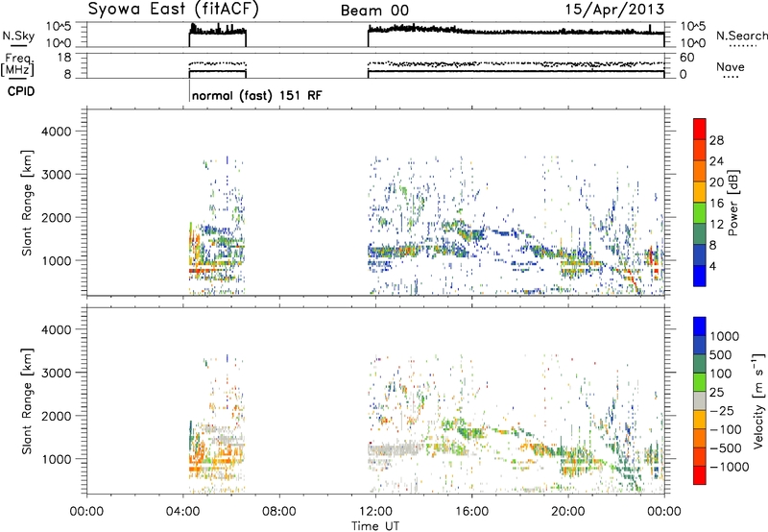Click the -500 label on velocity colorbar
The height and width of the screenshot is (532, 768).
pos(726,448)
